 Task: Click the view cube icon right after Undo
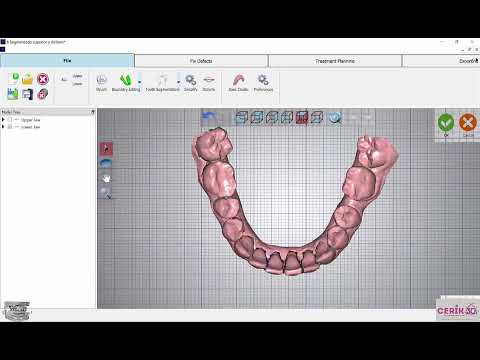[242, 117]
